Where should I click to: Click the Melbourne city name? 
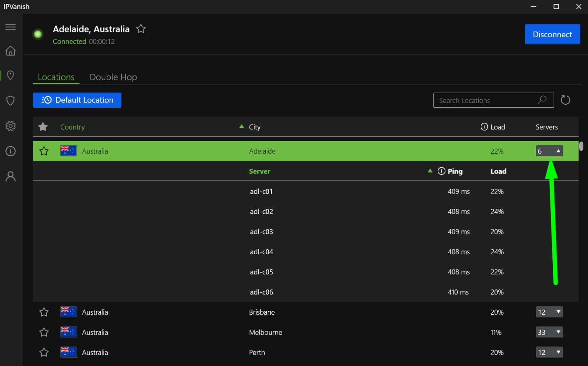click(x=266, y=332)
